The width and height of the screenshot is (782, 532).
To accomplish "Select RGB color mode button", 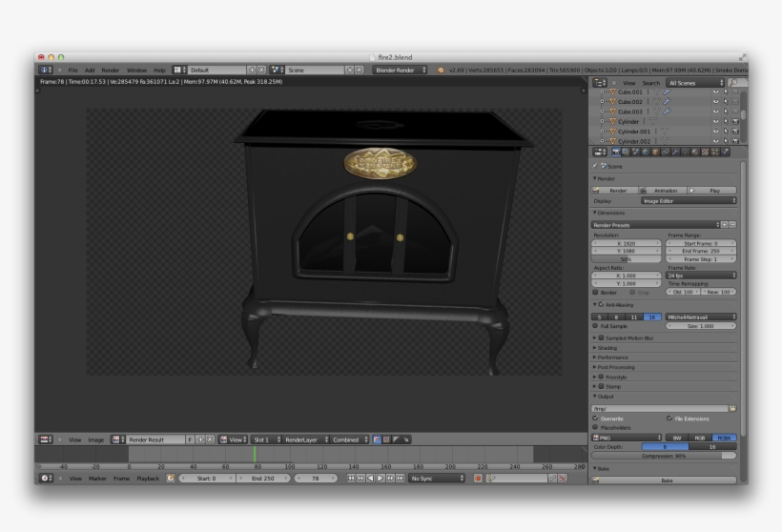I will coord(700,438).
